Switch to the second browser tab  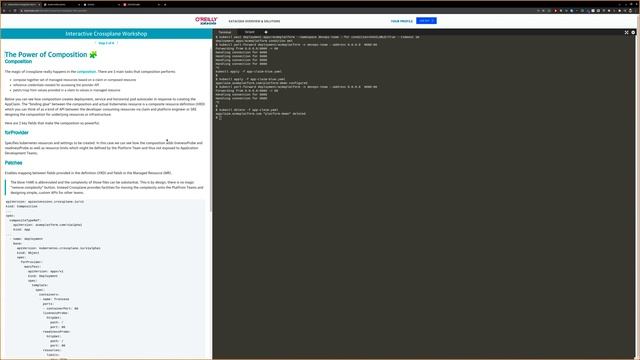pyautogui.click(x=61, y=4)
